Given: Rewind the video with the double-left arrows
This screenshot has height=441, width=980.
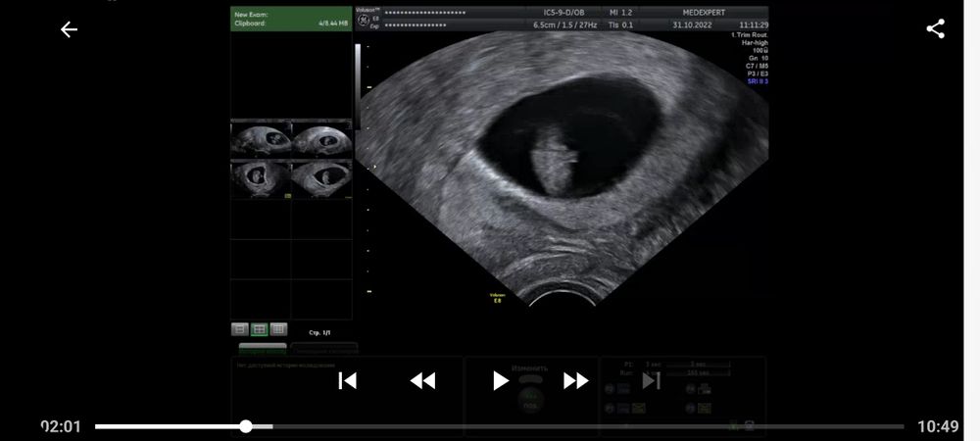Looking at the screenshot, I should (x=422, y=380).
